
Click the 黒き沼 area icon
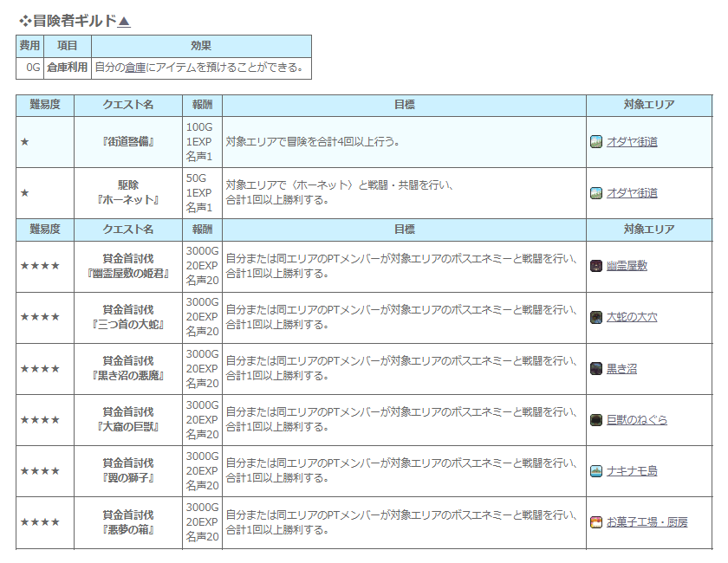tap(596, 368)
